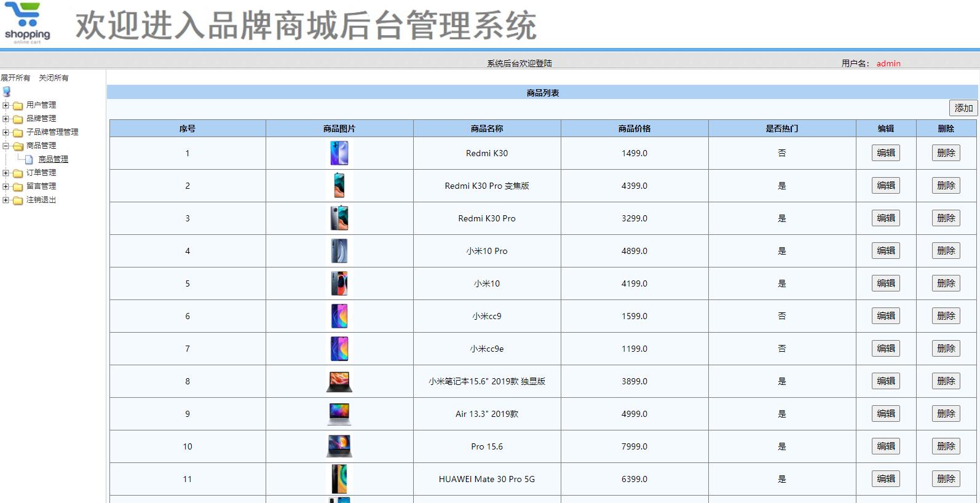The image size is (980, 503).
Task: Edit the 小米cc9e product
Action: (886, 349)
